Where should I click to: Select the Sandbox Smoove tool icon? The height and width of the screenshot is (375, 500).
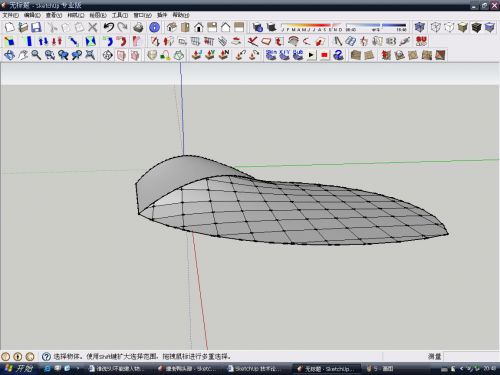pos(386,55)
